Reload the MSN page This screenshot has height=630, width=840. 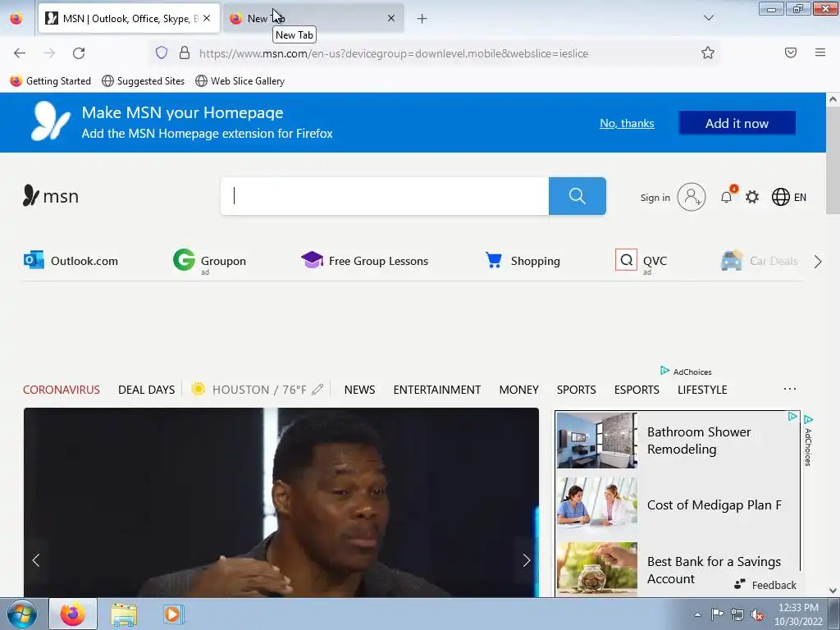[x=79, y=53]
